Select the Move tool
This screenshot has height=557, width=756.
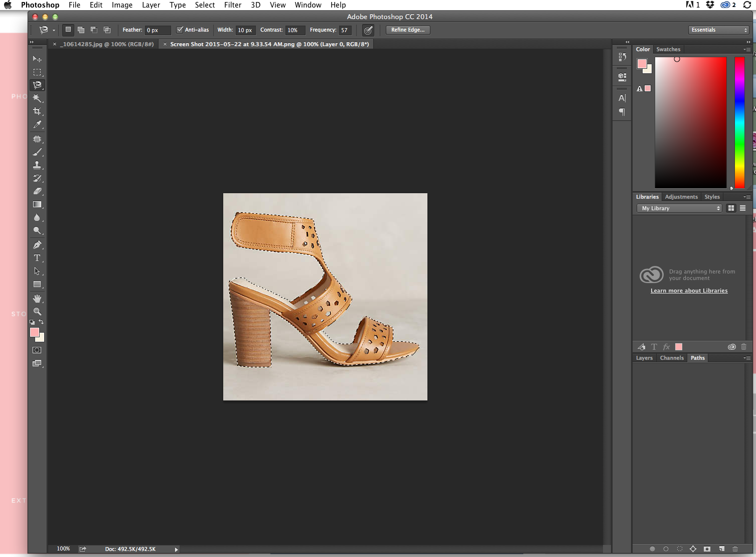(x=37, y=59)
